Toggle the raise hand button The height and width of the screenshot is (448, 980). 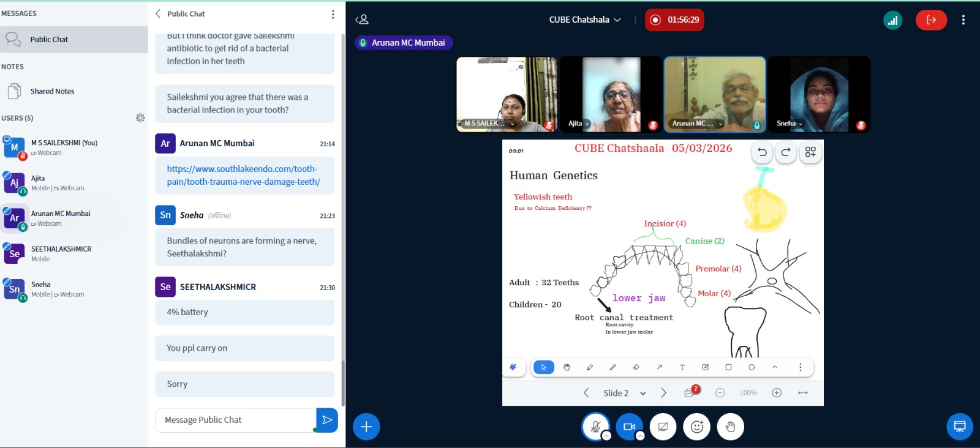pos(730,427)
